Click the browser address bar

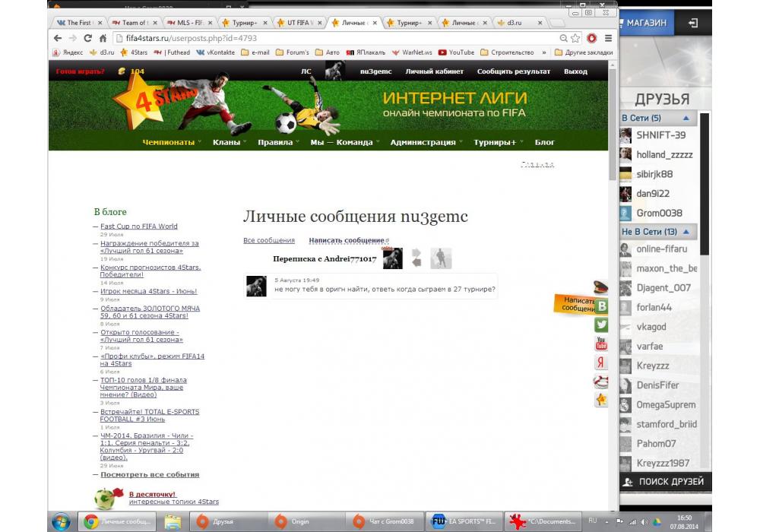tap(334, 38)
